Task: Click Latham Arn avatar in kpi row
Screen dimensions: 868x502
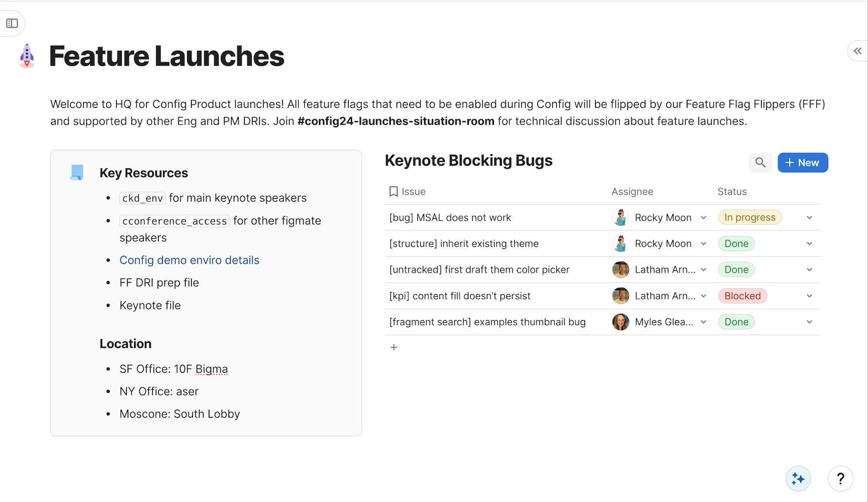Action: [621, 296]
